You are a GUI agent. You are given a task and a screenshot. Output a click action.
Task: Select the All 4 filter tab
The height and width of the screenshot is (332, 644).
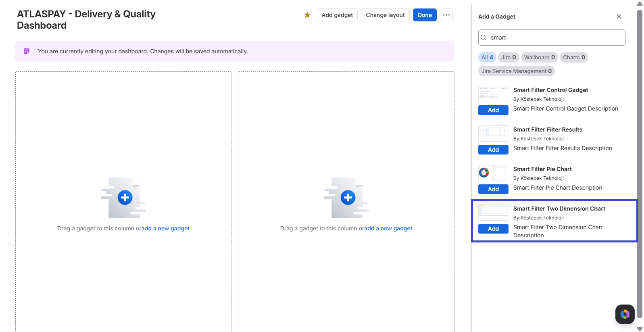[x=487, y=57]
